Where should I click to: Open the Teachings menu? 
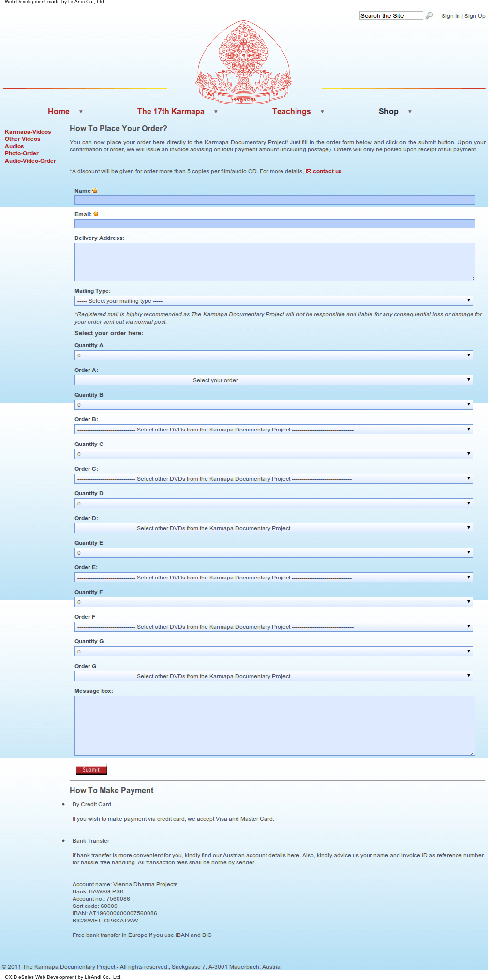(291, 111)
